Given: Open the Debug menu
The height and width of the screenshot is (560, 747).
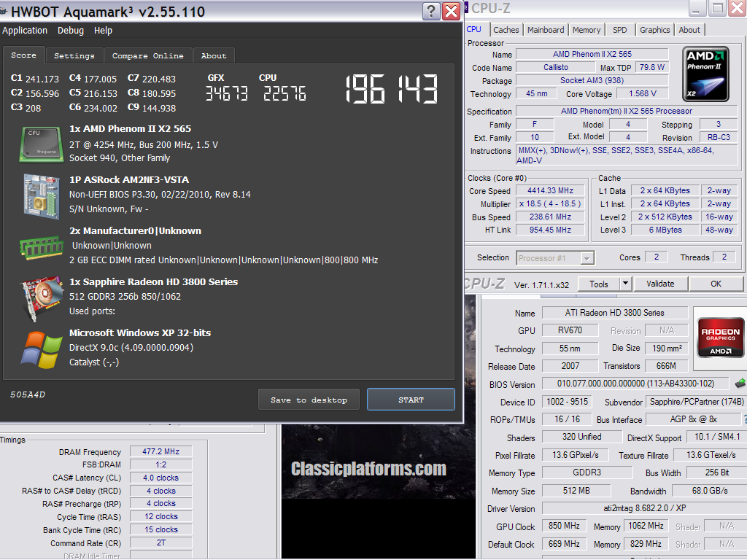Looking at the screenshot, I should click(x=71, y=31).
